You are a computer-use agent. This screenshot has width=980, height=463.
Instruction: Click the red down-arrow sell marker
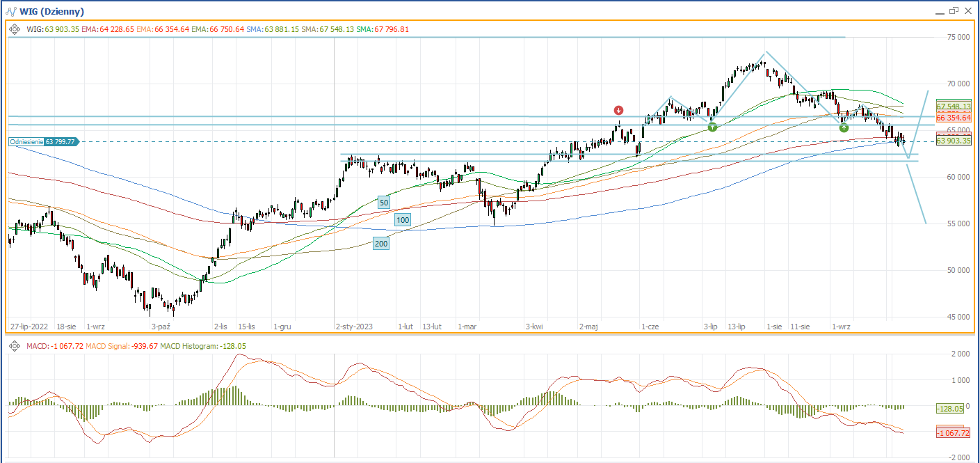point(618,110)
